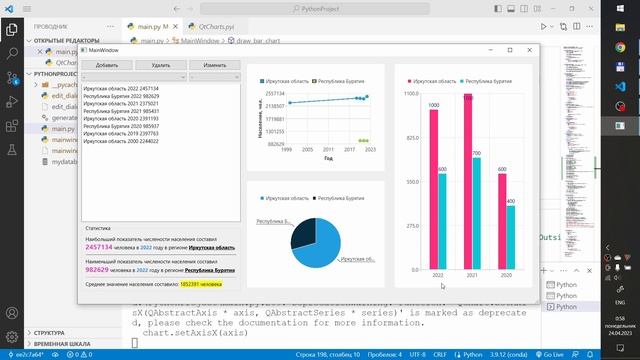
Task: Open Run and Debug view
Action: point(12,102)
